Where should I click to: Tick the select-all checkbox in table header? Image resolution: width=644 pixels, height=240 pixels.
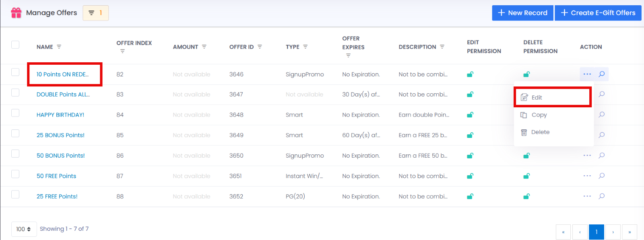(15, 45)
